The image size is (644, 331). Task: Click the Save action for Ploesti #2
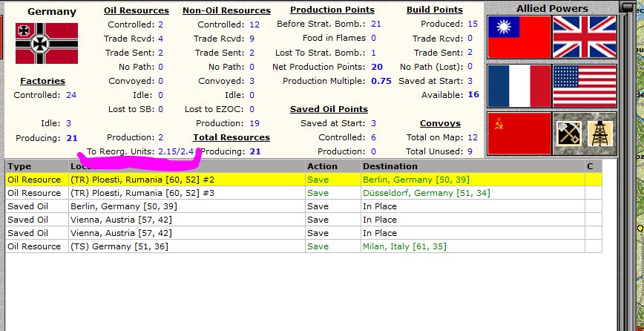318,180
